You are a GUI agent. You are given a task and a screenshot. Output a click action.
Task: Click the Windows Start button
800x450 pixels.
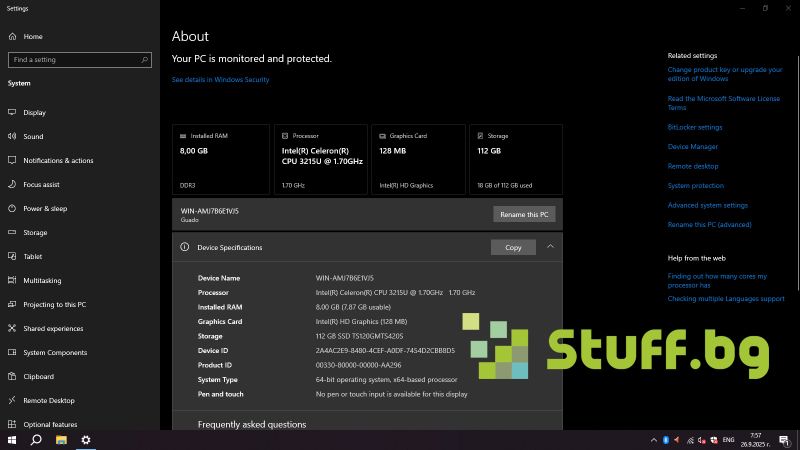[12, 439]
